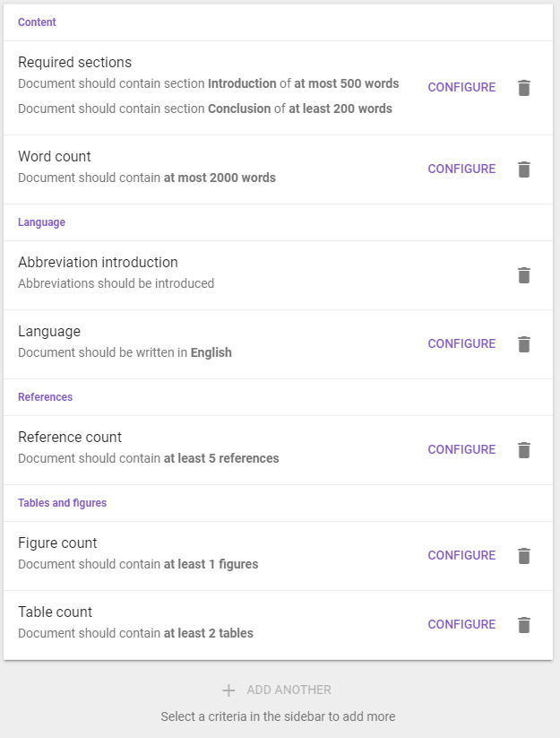560x738 pixels.
Task: Click the plus icon beside Add Another
Action: point(228,690)
